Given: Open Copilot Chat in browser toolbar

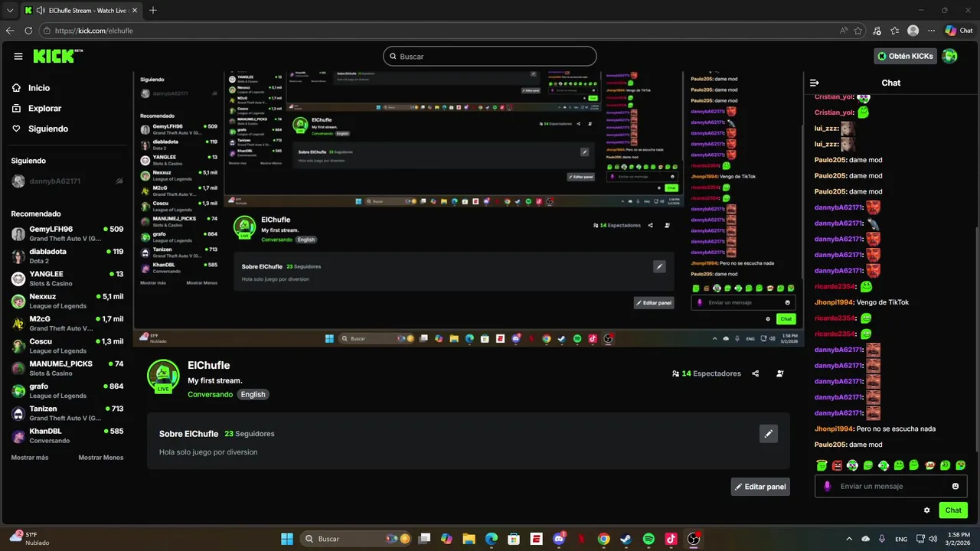Looking at the screenshot, I should [959, 31].
